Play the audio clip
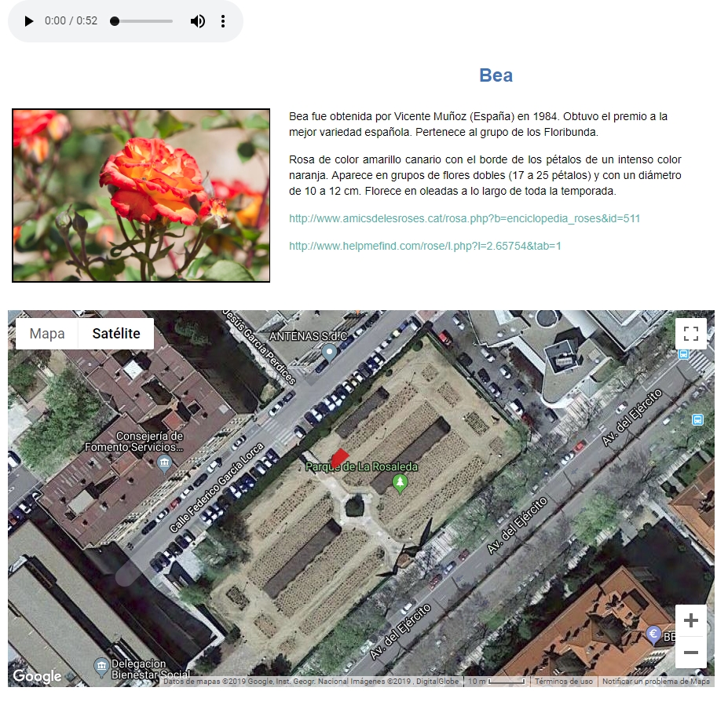The image size is (728, 702). point(29,21)
